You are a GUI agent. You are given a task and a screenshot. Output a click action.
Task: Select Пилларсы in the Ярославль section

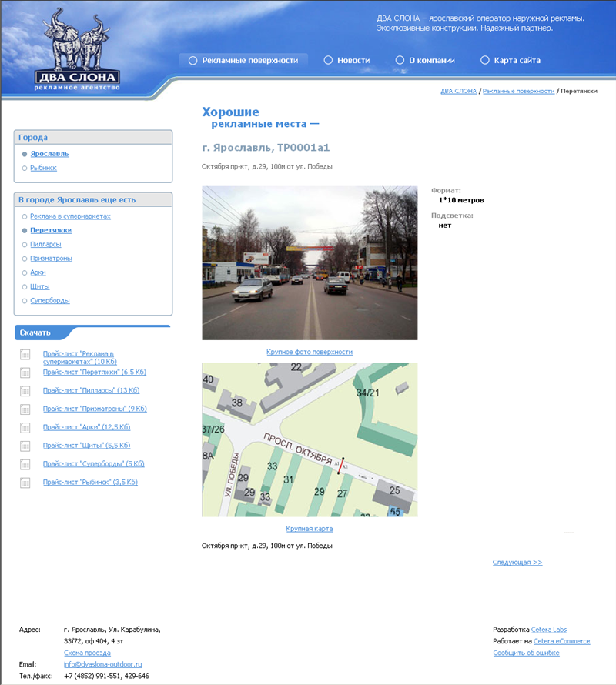click(x=45, y=244)
